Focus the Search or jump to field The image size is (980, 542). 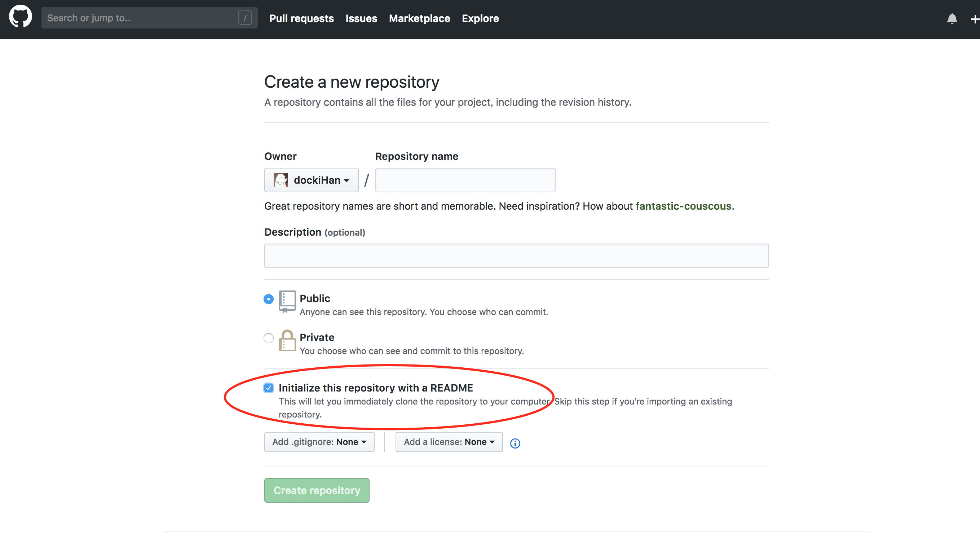pyautogui.click(x=149, y=18)
